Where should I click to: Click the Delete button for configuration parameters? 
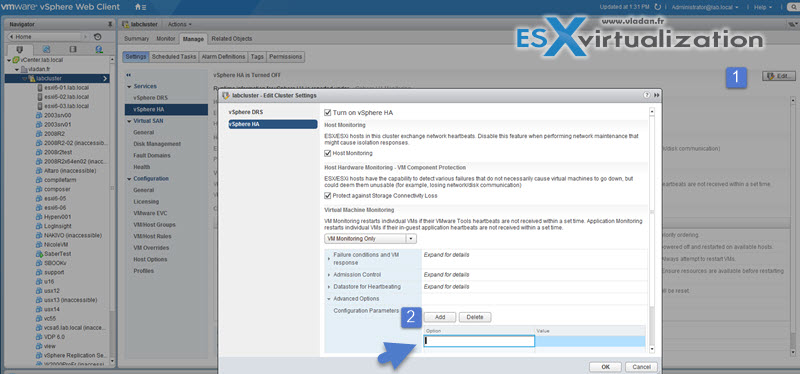pos(474,317)
